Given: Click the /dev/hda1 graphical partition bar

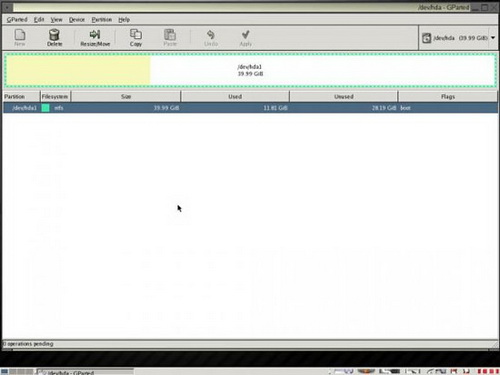Looking at the screenshot, I should coord(250,70).
